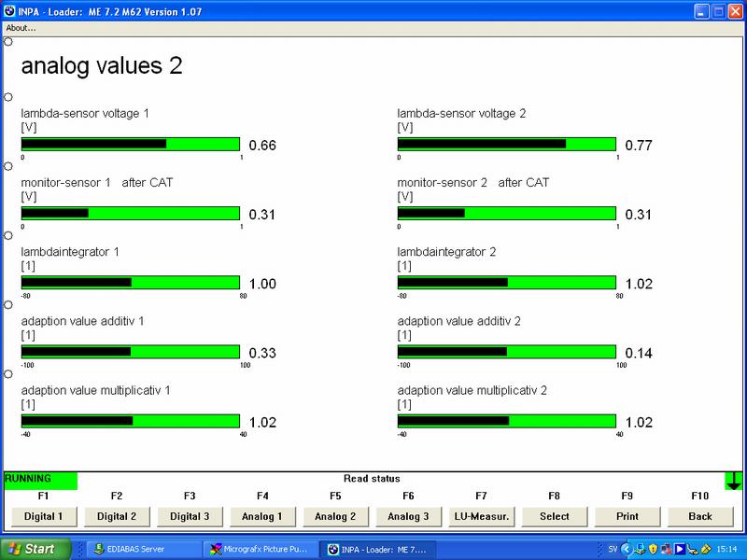747x560 pixels.
Task: Switch to the Analog 1 values page
Action: click(x=263, y=515)
